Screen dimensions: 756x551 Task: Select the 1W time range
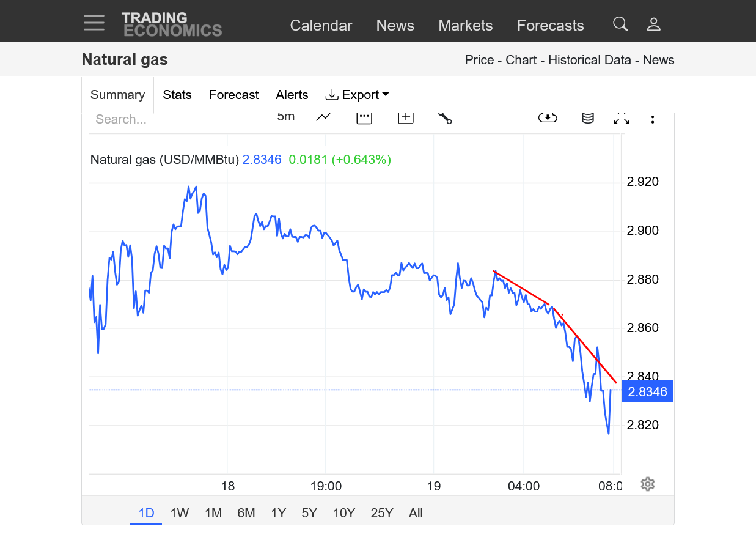(x=180, y=513)
